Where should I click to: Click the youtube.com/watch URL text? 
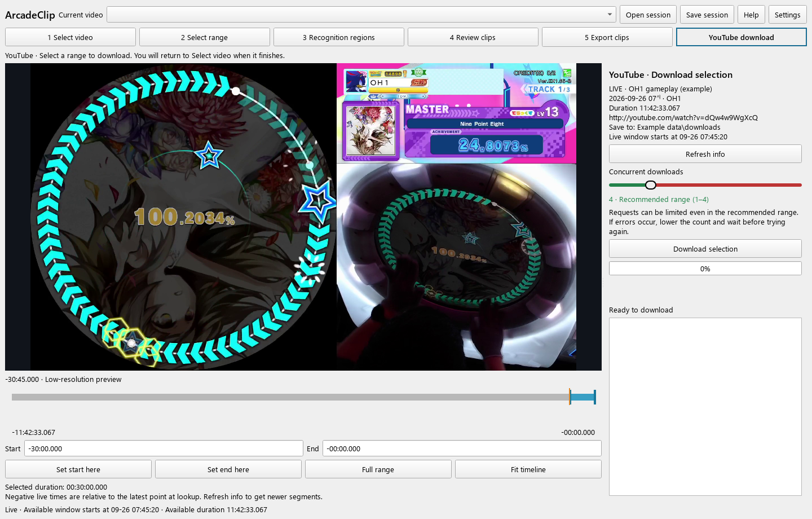click(683, 117)
